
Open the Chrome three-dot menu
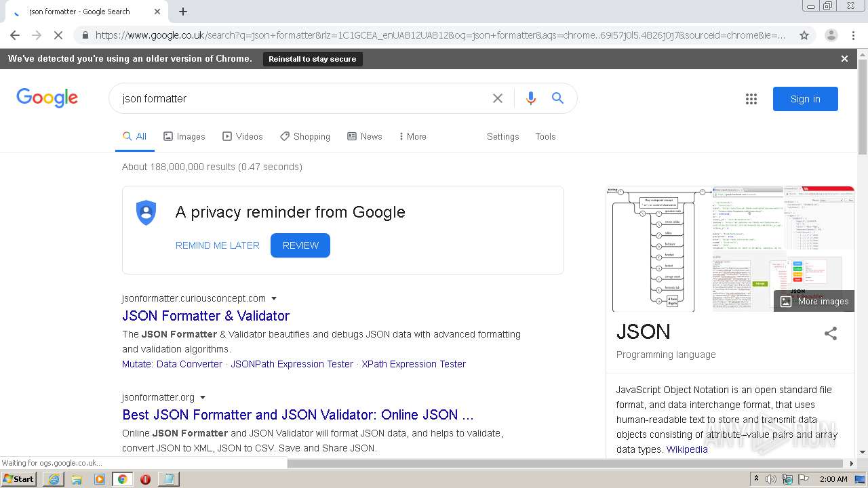tap(853, 35)
